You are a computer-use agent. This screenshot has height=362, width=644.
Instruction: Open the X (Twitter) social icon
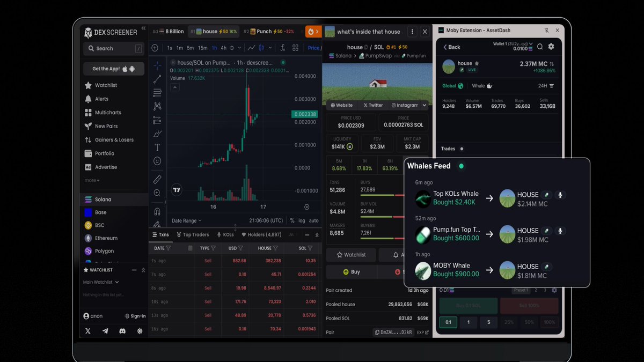88,331
